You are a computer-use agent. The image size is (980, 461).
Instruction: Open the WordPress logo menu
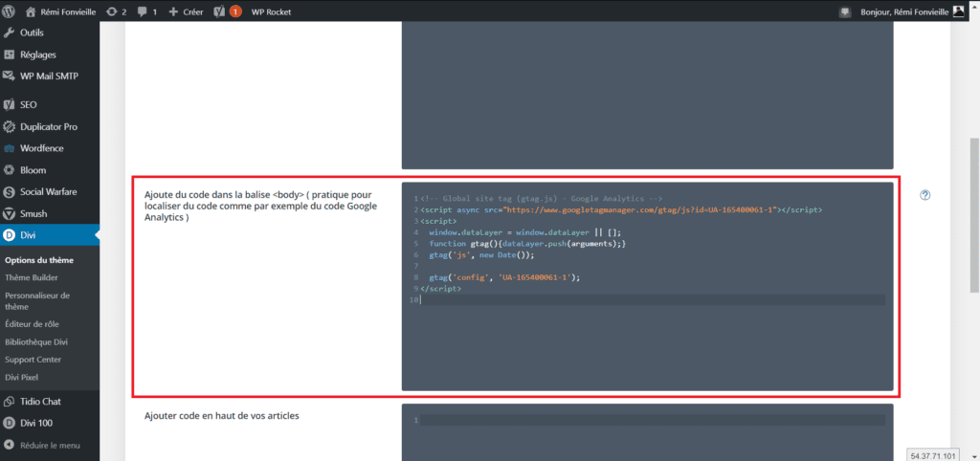9,11
